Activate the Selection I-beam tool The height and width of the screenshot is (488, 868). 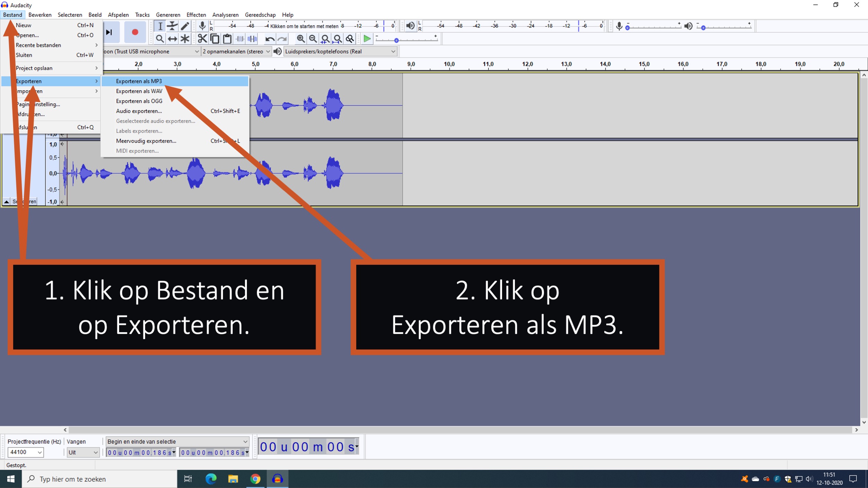click(x=160, y=26)
